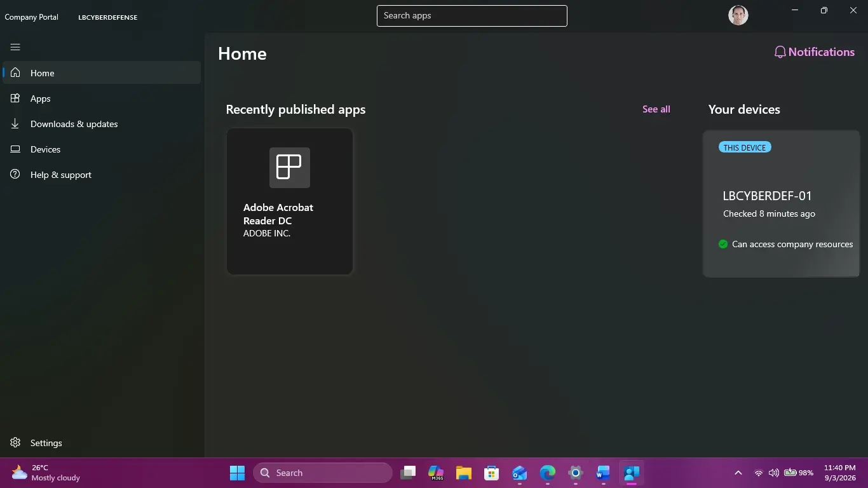
Task: Click the battery 98% indicator
Action: coord(799,473)
